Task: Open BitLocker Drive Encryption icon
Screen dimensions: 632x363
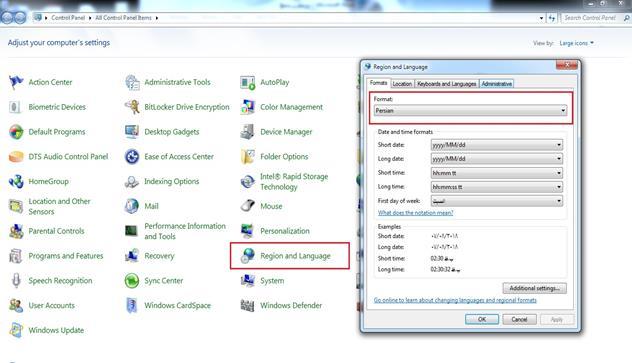Action: coord(132,107)
